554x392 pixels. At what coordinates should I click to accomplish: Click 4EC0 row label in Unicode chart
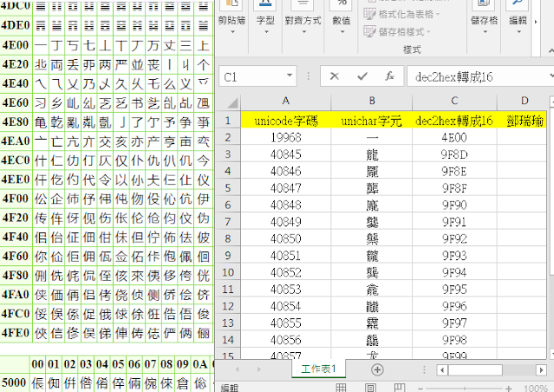pos(16,160)
